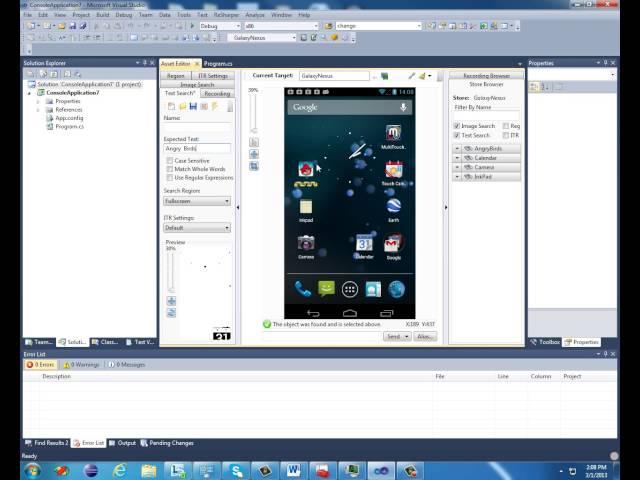This screenshot has width=640, height=480.
Task: Open Microsoft Word from the Windows taskbar
Action: click(294, 470)
